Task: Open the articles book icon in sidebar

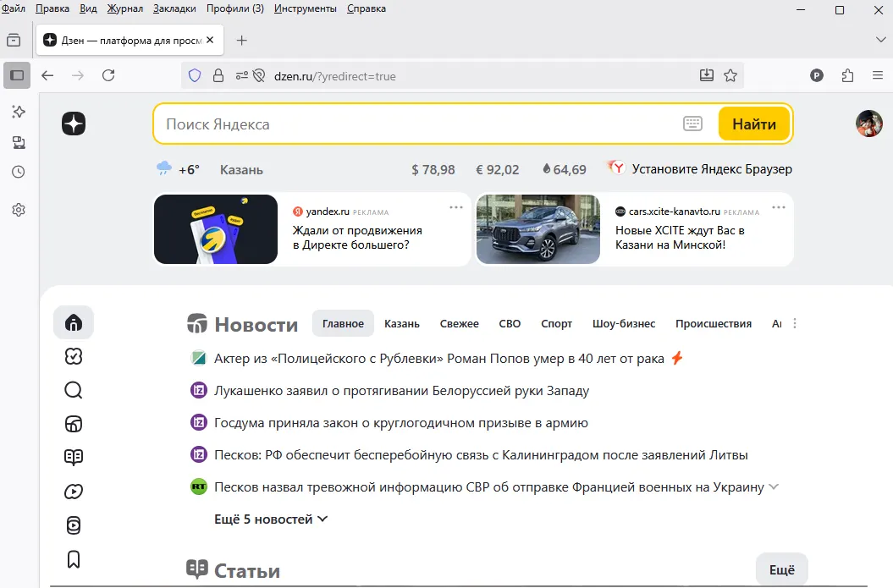Action: tap(74, 457)
